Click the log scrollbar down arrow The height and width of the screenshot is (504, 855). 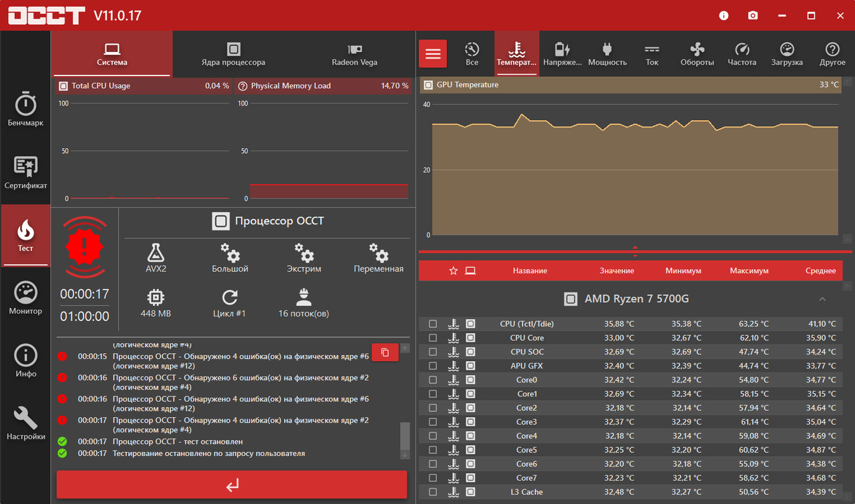pyautogui.click(x=405, y=455)
